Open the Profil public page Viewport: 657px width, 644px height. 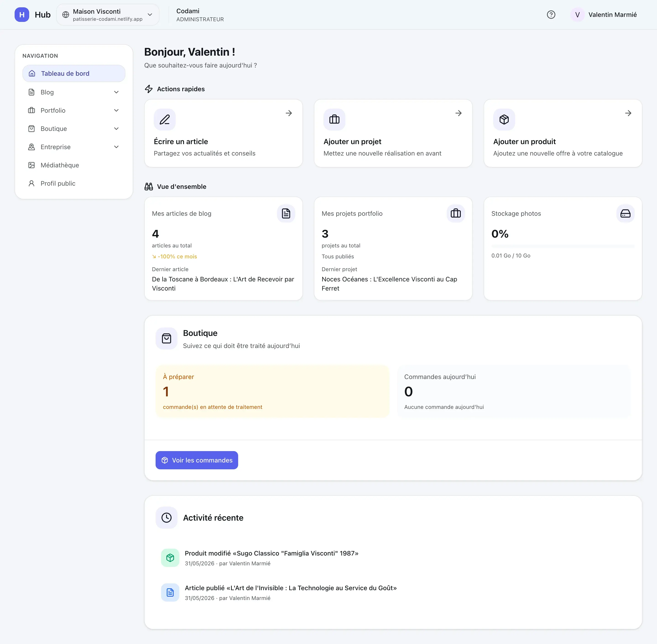pyautogui.click(x=74, y=183)
